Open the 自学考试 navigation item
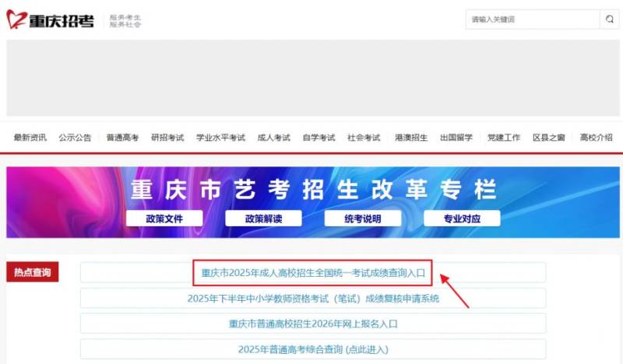Image resolution: width=623 pixels, height=364 pixels. tap(319, 138)
